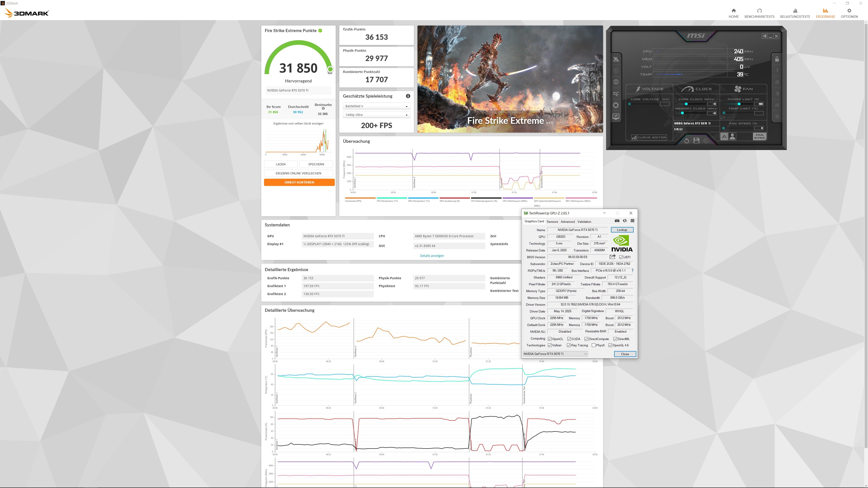This screenshot has width=868, height=488.
Task: Open GPU selection dropdown in GPU-Z
Action: point(555,354)
